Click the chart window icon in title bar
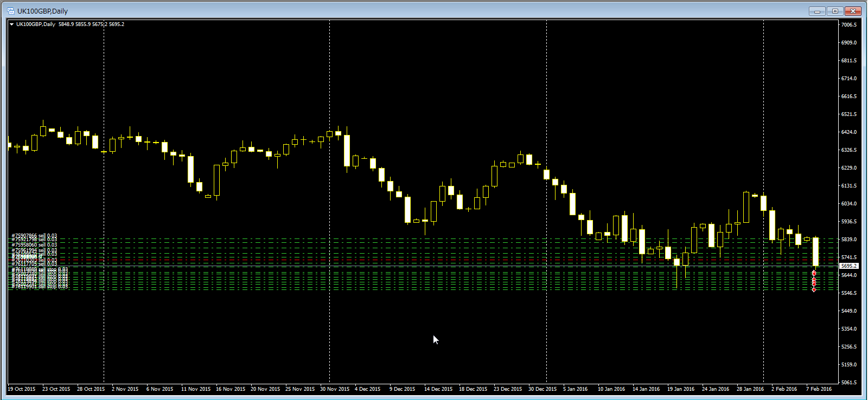 10,11
